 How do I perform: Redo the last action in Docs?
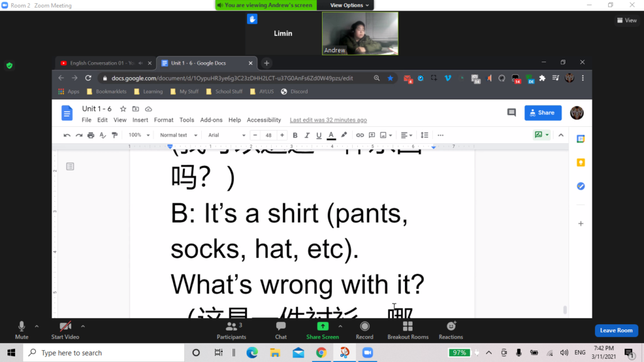click(79, 135)
